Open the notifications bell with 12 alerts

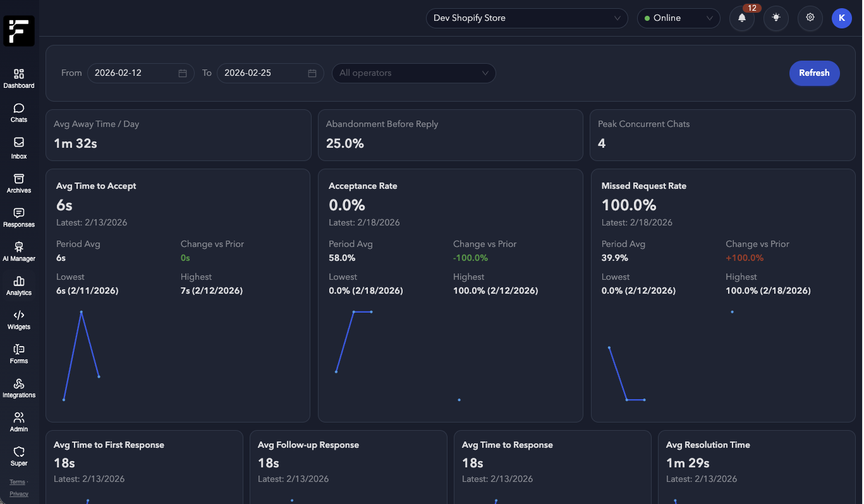(741, 18)
